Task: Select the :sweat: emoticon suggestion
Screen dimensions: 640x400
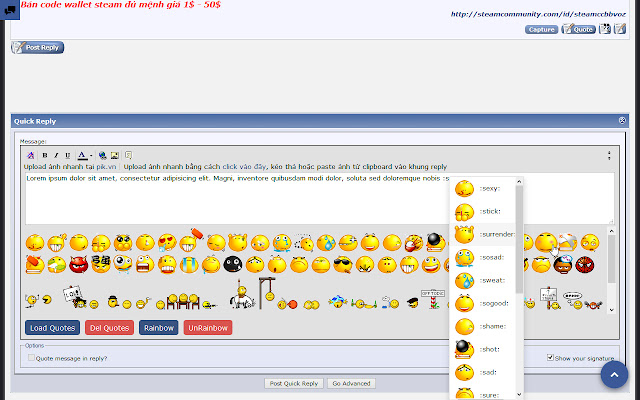Action: click(x=484, y=280)
